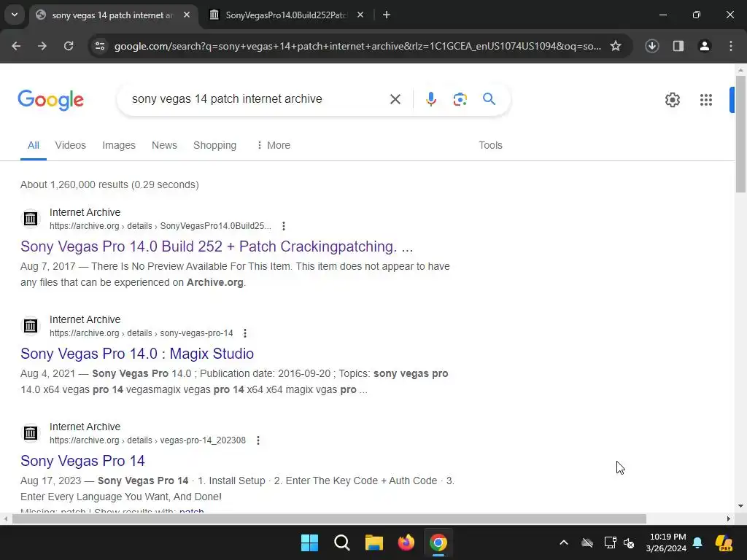Close the SonyVegasPro14.0Build252Patch tab
The height and width of the screenshot is (560, 747).
[360, 15]
